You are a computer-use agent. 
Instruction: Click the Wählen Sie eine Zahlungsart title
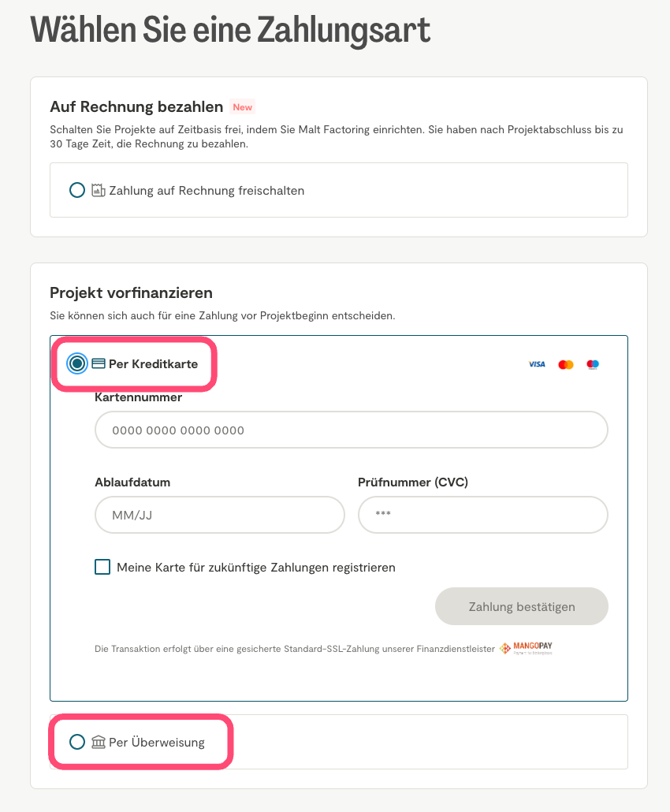point(230,29)
